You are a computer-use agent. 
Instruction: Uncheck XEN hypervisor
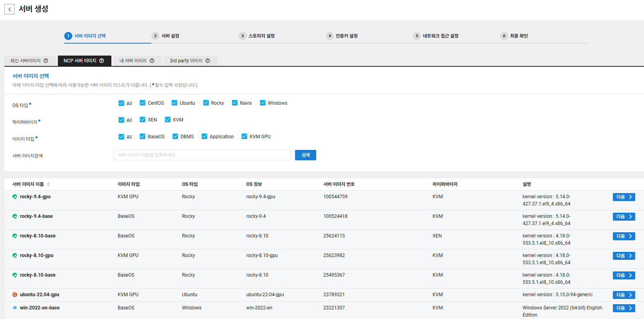143,120
